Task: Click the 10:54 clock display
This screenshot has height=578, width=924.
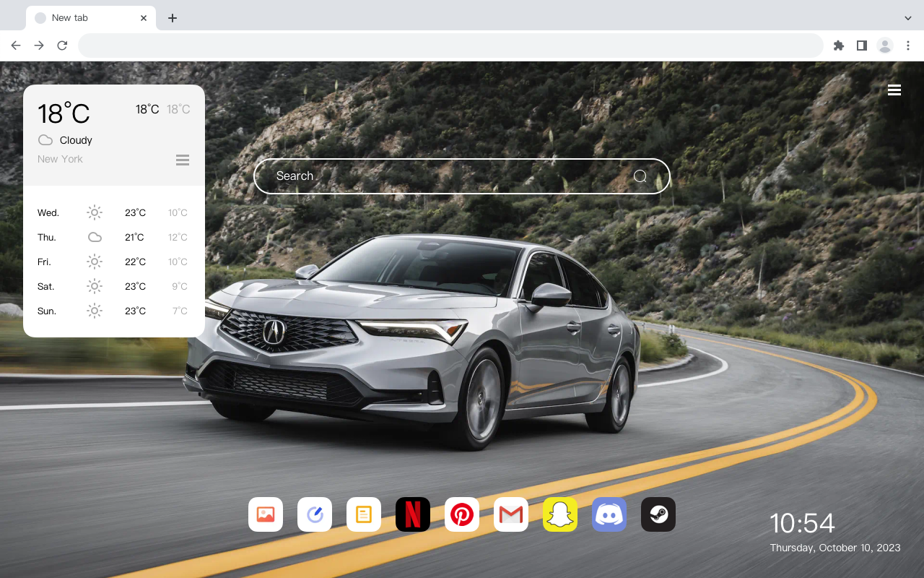Action: [802, 523]
